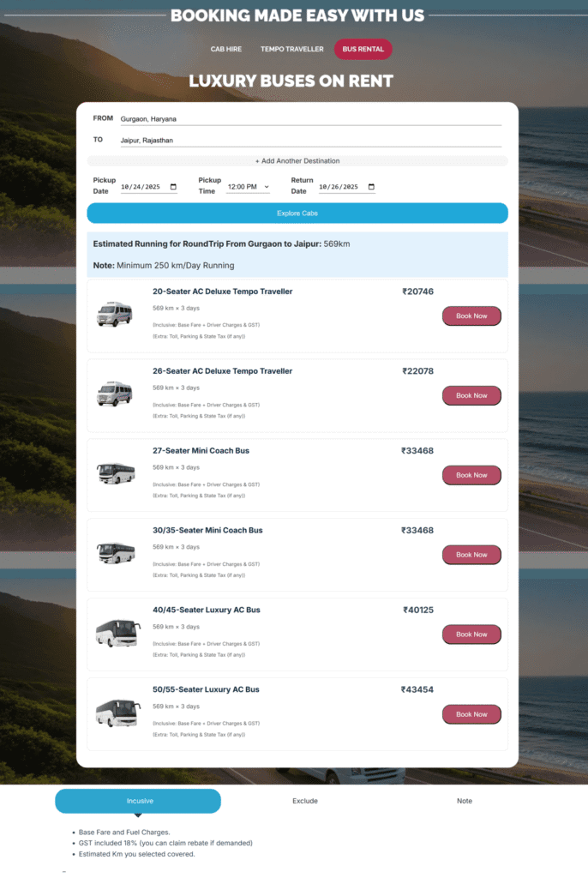
Task: Click the 50/55-Seater Luxury AC Bus image
Action: pos(117,713)
